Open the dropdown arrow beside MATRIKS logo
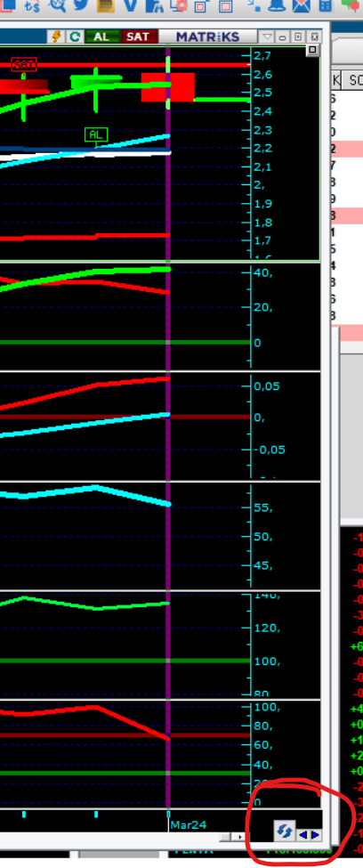This screenshot has width=363, height=868. coord(267,37)
